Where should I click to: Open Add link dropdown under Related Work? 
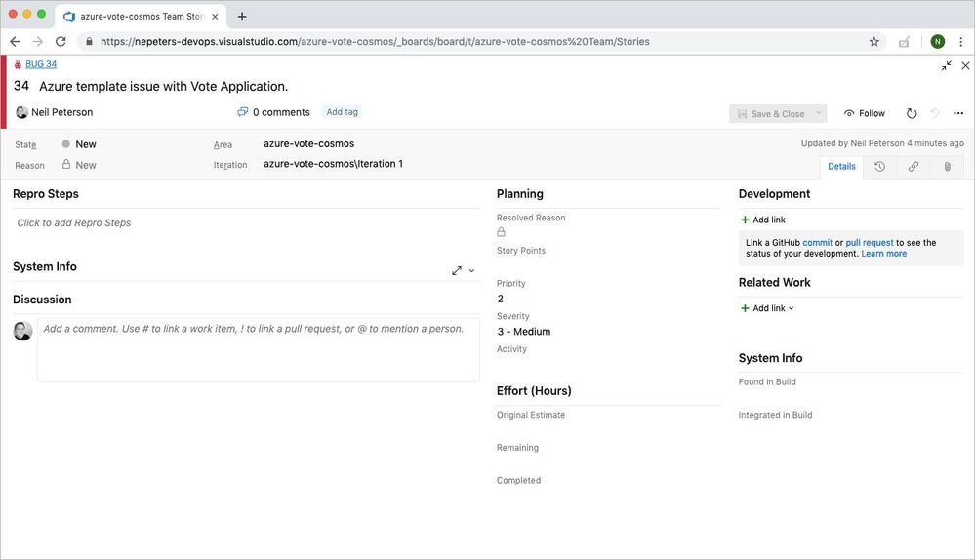tap(767, 308)
